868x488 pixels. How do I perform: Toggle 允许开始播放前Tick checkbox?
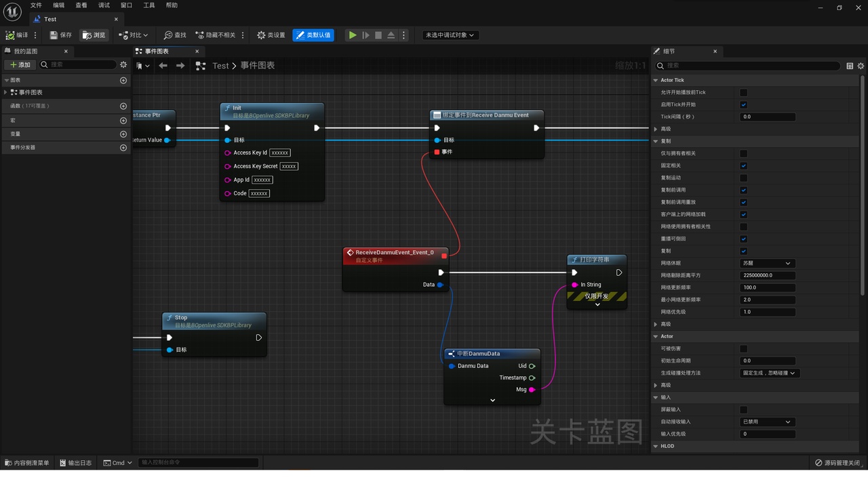pos(744,92)
